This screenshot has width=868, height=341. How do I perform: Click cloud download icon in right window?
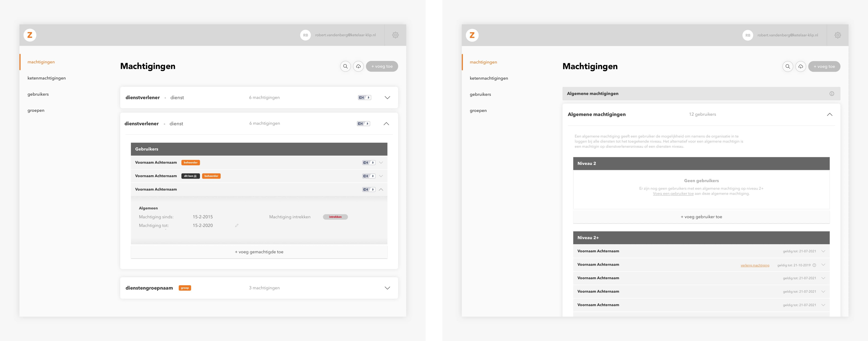point(801,66)
